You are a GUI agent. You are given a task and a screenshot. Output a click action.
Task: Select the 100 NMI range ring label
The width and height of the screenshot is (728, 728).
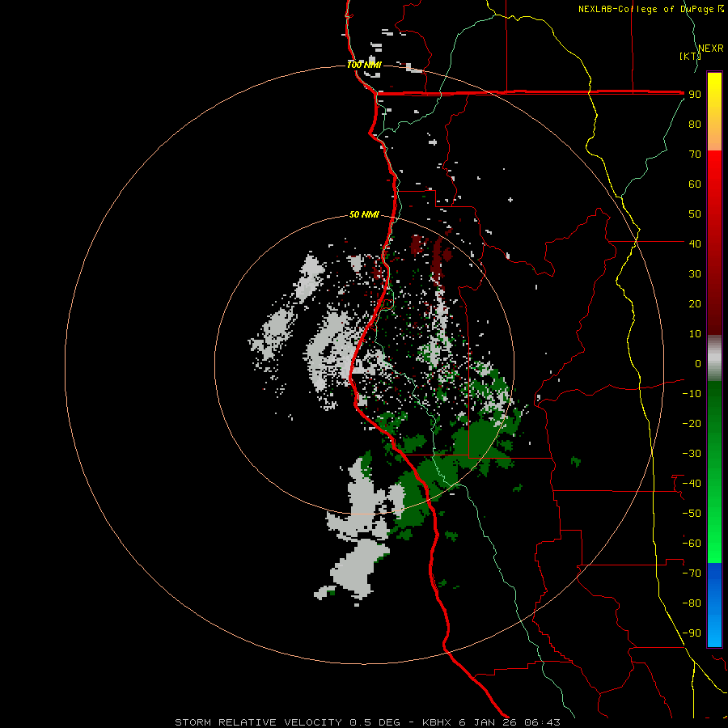(x=364, y=65)
